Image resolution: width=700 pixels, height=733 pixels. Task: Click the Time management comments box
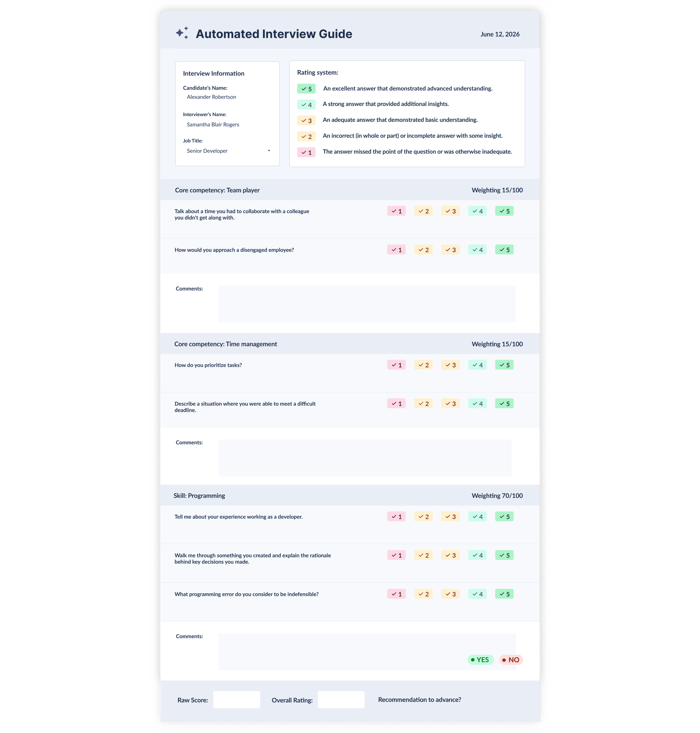(365, 458)
